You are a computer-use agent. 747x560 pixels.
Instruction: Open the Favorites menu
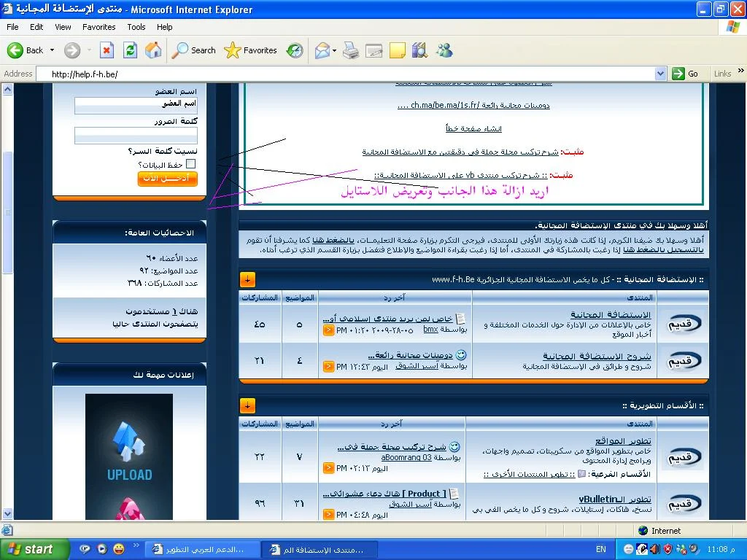(99, 27)
